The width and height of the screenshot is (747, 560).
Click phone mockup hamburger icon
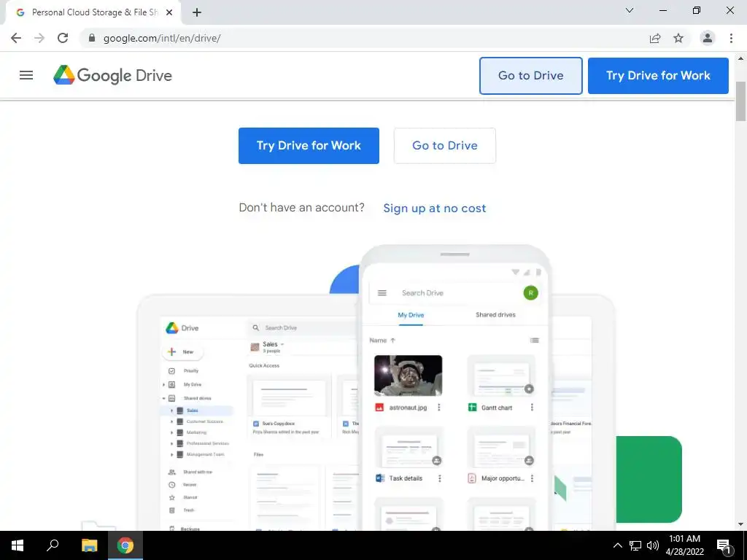point(382,293)
